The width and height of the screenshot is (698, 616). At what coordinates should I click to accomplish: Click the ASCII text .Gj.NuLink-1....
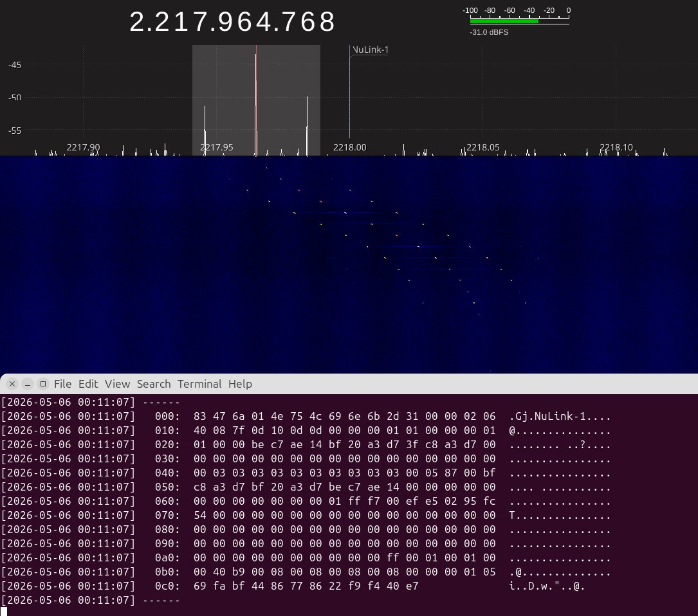[547, 416]
